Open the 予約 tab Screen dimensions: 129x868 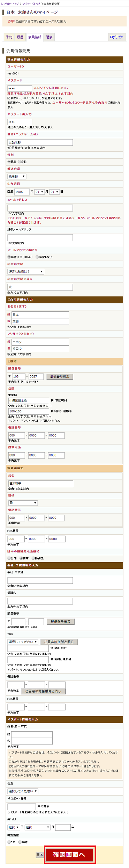click(x=9, y=37)
